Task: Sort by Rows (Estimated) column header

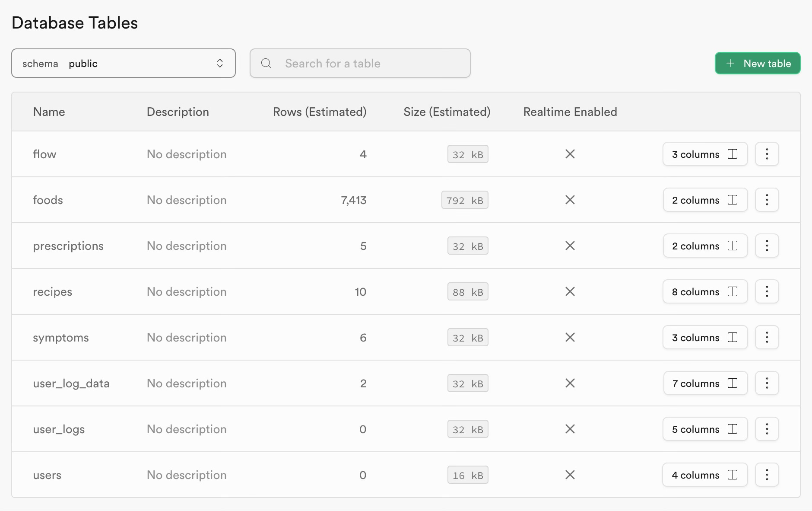Action: pyautogui.click(x=320, y=112)
